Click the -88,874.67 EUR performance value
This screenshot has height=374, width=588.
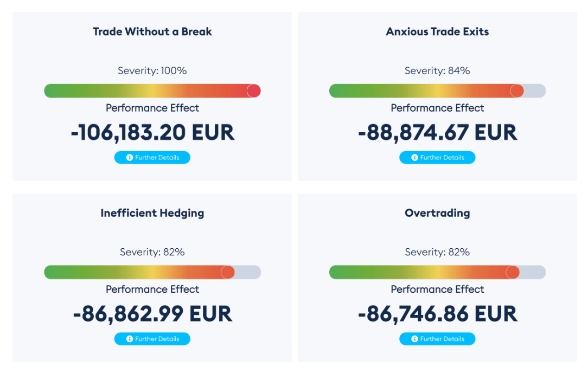coord(437,132)
